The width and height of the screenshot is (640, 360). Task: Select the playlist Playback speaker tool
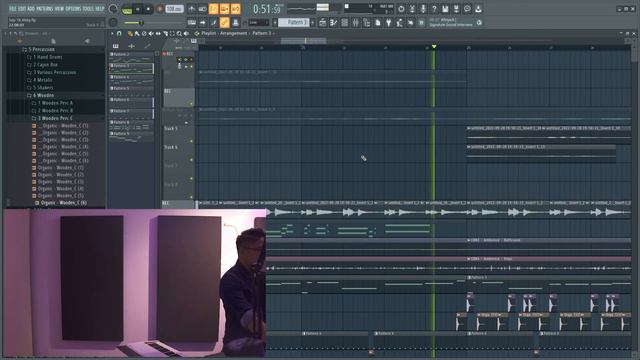coord(186,33)
